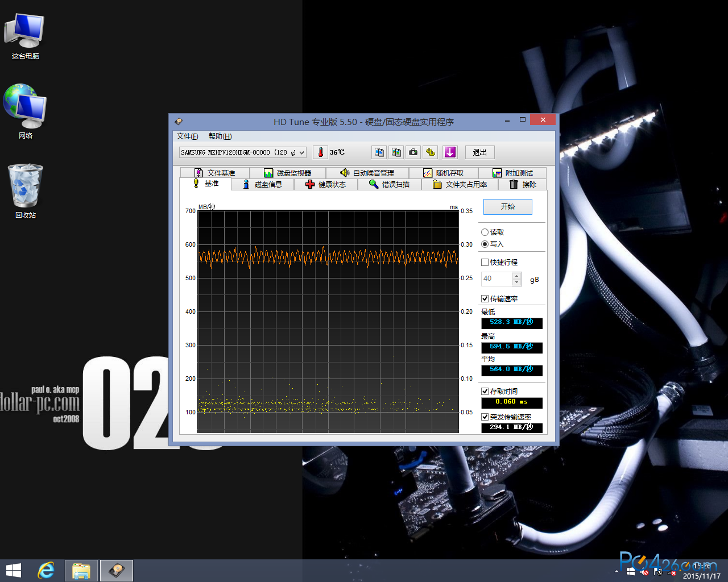Open options via the yellow wrench icon

(x=431, y=152)
